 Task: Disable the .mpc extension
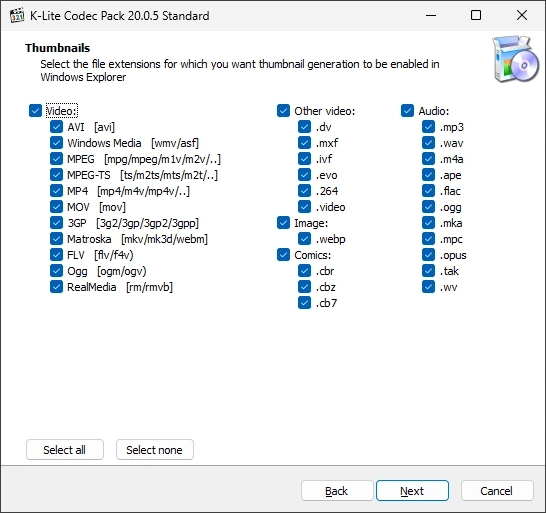[428, 239]
